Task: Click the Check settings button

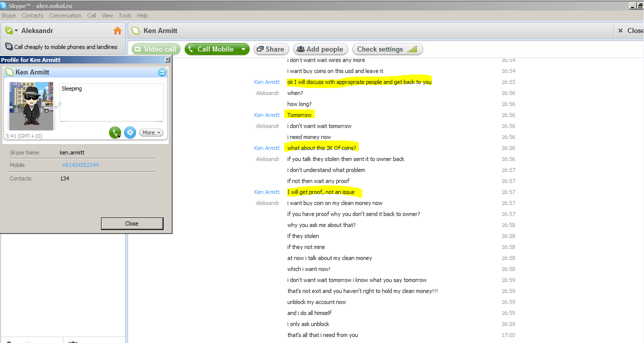Action: pyautogui.click(x=387, y=49)
